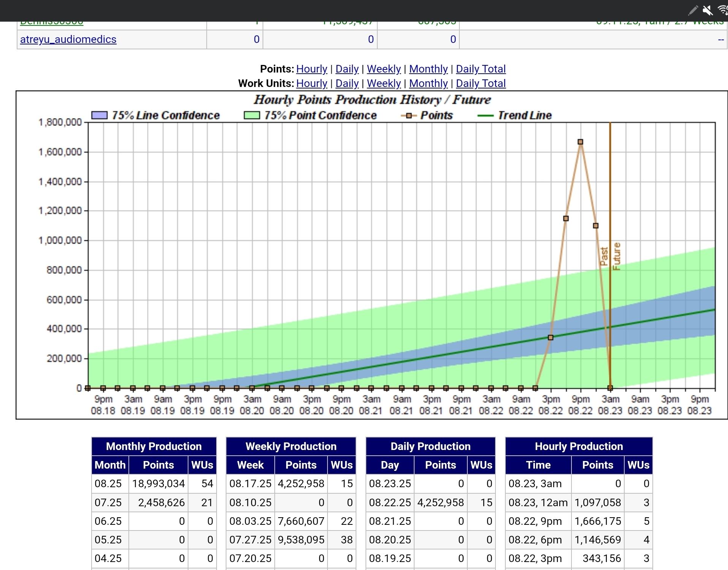This screenshot has height=570, width=728.
Task: Show Points Monthly chart
Action: (428, 69)
